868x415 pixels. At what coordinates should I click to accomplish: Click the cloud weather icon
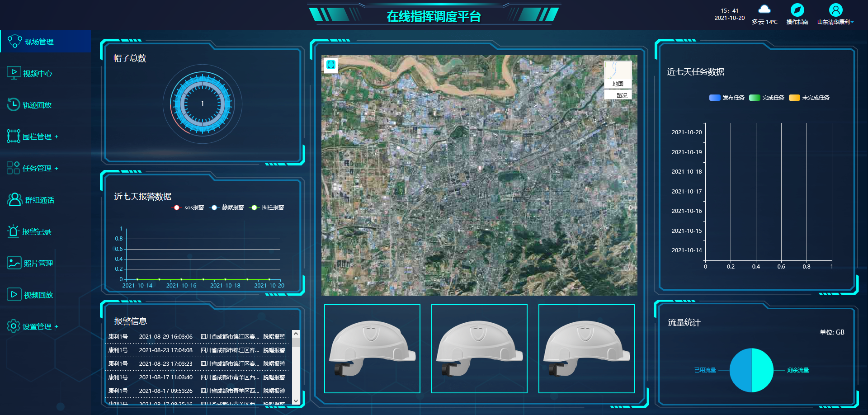(764, 9)
